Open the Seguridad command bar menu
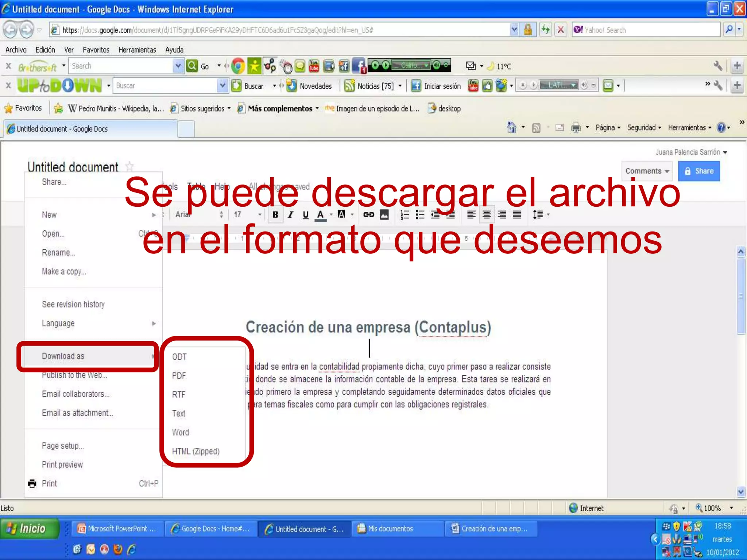This screenshot has width=747, height=560. 644,128
